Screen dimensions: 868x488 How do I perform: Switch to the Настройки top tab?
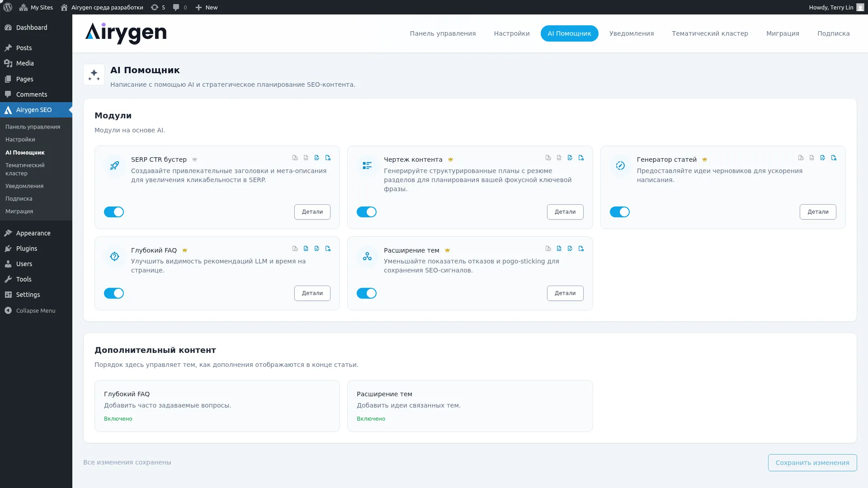[512, 33]
